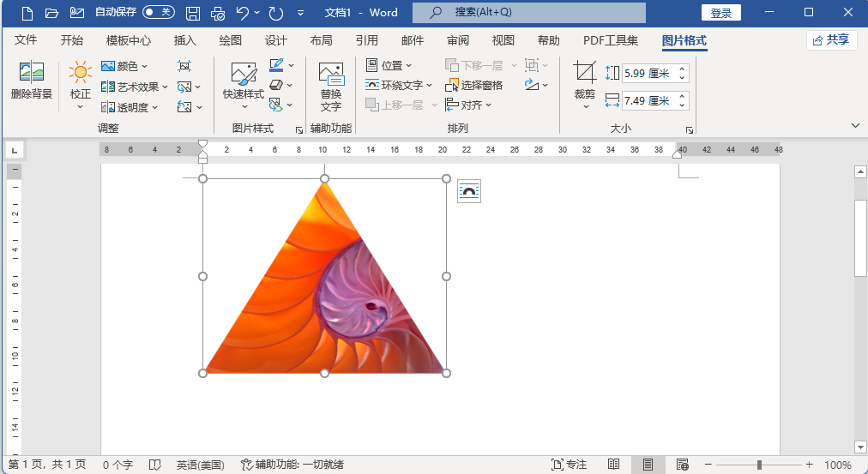868x474 pixels.
Task: Open the 文件 tab
Action: coord(26,39)
